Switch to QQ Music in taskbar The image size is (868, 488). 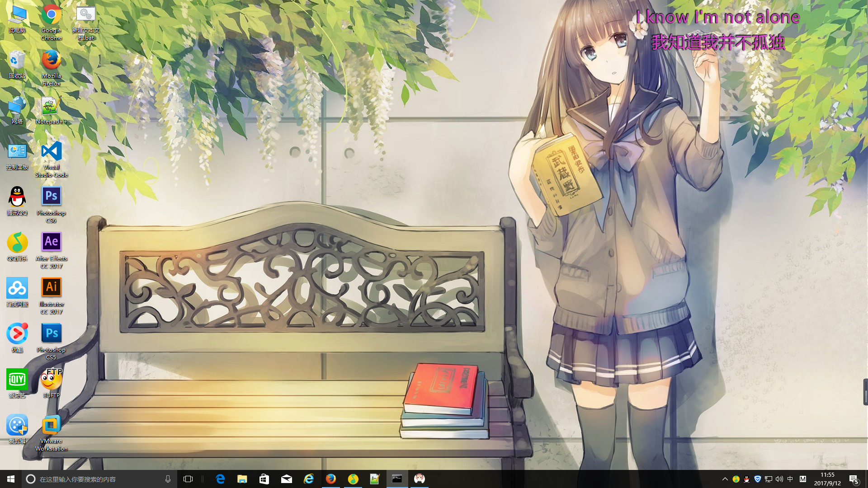(353, 479)
